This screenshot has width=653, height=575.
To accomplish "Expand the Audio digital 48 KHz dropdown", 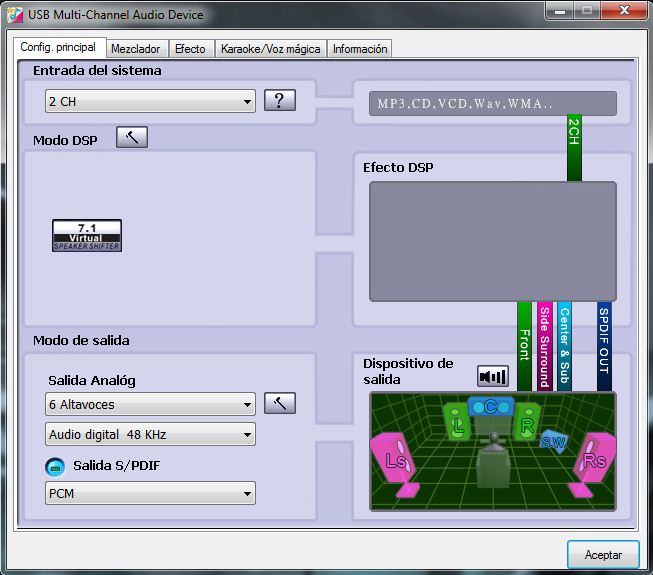I will (150, 434).
